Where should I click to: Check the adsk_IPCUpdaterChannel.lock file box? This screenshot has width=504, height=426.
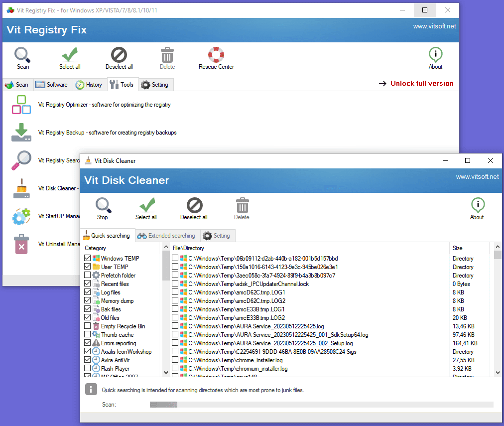175,284
